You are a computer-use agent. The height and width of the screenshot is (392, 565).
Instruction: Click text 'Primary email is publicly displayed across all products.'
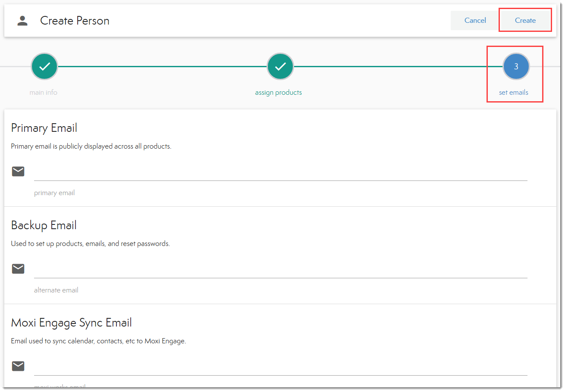(x=91, y=146)
